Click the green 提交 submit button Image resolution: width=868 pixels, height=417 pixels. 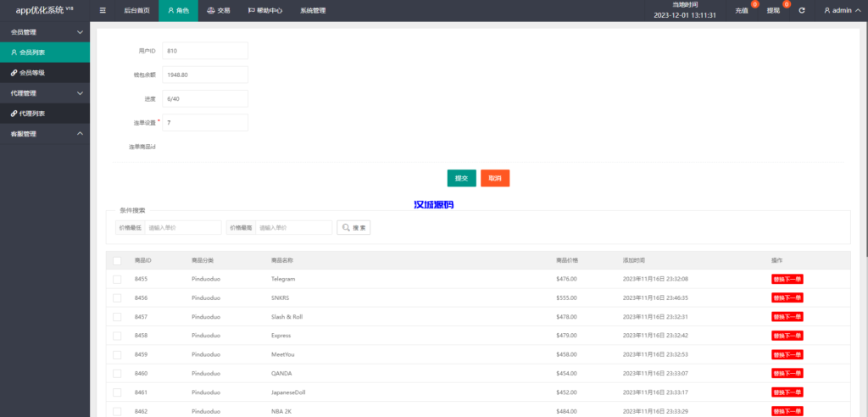461,178
